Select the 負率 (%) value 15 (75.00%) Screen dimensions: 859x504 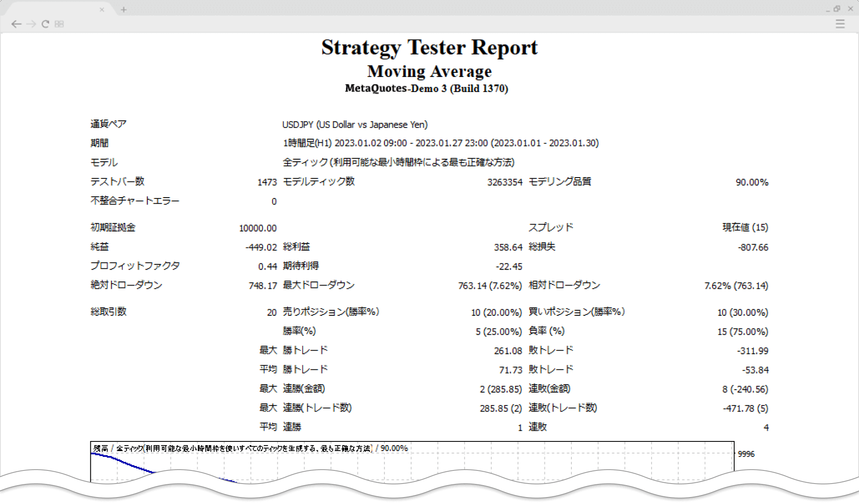coord(743,331)
